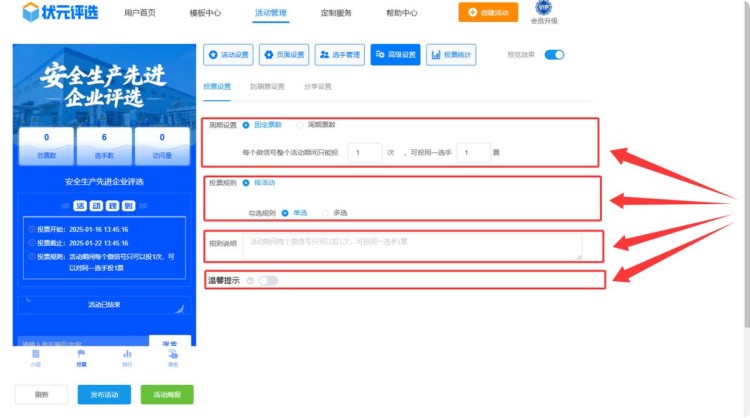Image resolution: width=750 pixels, height=418 pixels.
Task: Switch to the 防刷票设置 tab
Action: click(x=267, y=87)
